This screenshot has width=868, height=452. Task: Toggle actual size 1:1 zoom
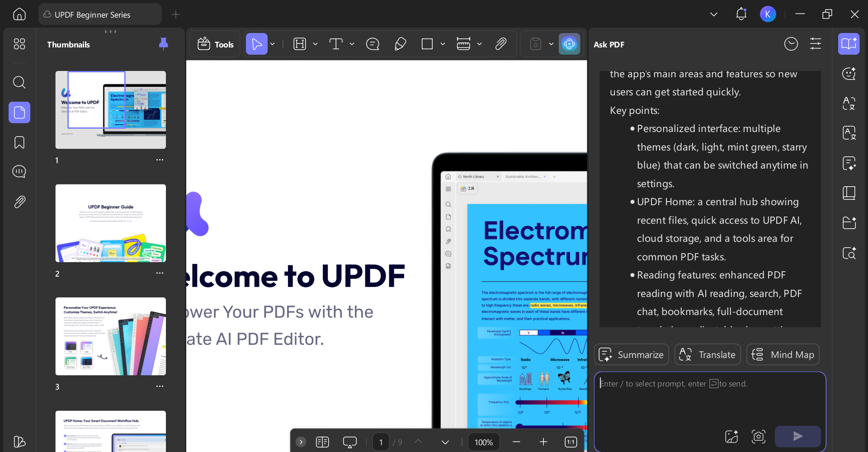(571, 442)
